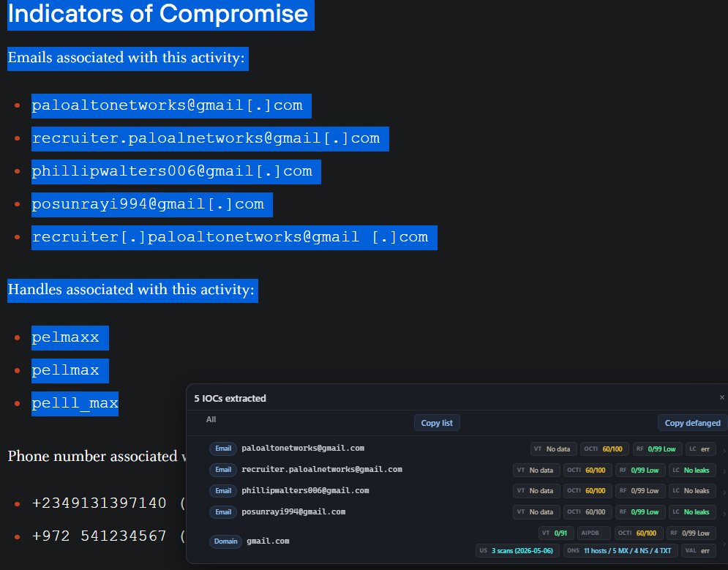Select the All filter tab

click(x=211, y=419)
